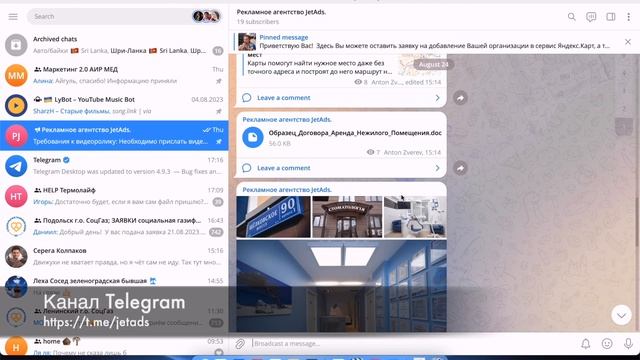Open LyBot YouTube Music Bot chat
Viewport: 640px width, 360px height.
tap(114, 105)
